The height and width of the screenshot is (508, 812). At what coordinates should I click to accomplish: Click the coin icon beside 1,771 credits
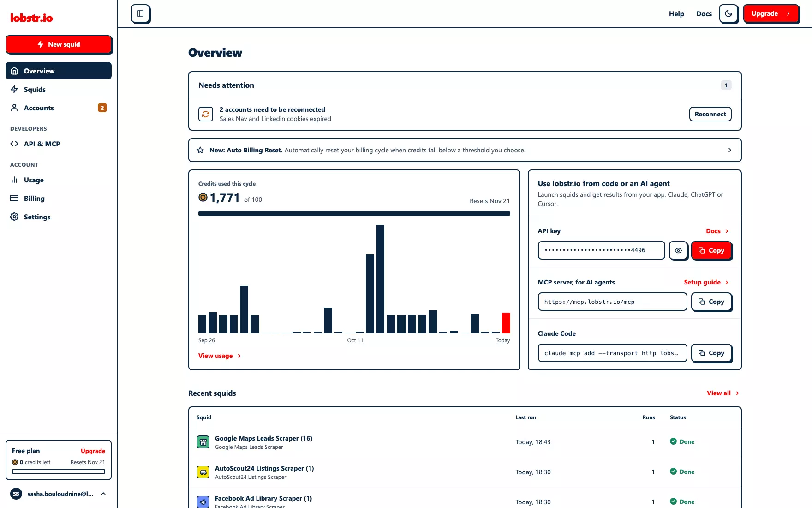coord(203,197)
